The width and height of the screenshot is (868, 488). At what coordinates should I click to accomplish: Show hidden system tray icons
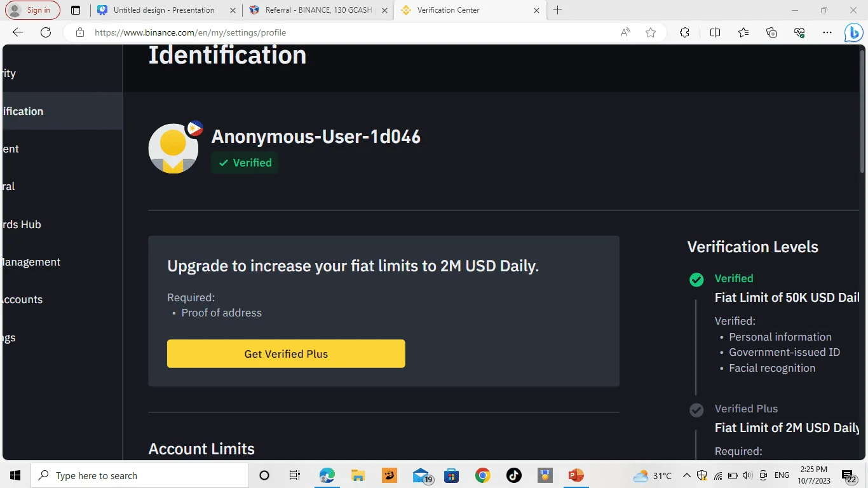pyautogui.click(x=686, y=475)
